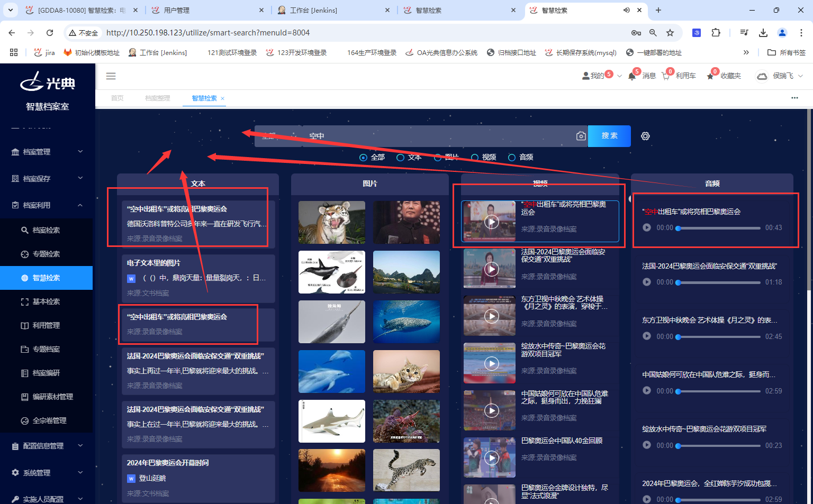Screen dimensions: 813x504
Task: Open the 侯瑞飞 user dropdown
Action: tap(780, 76)
